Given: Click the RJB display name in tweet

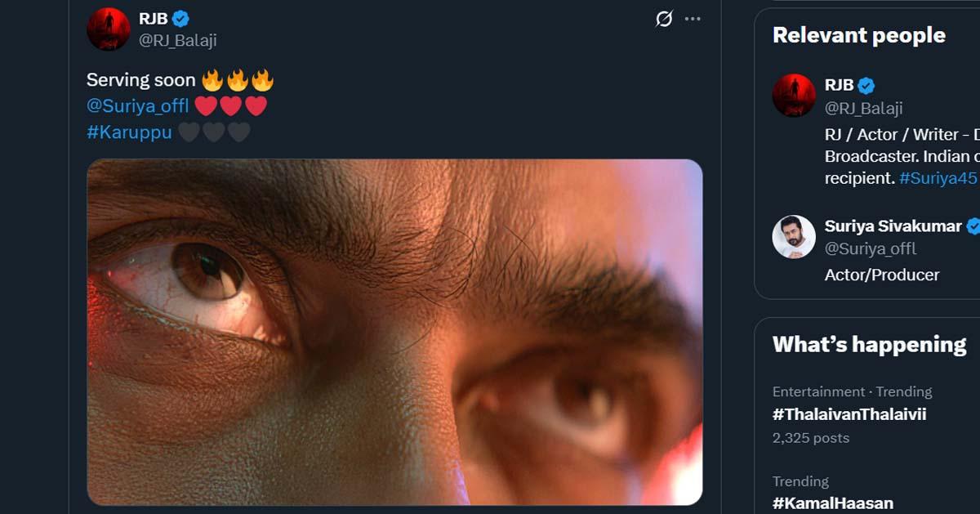Looking at the screenshot, I should point(153,19).
